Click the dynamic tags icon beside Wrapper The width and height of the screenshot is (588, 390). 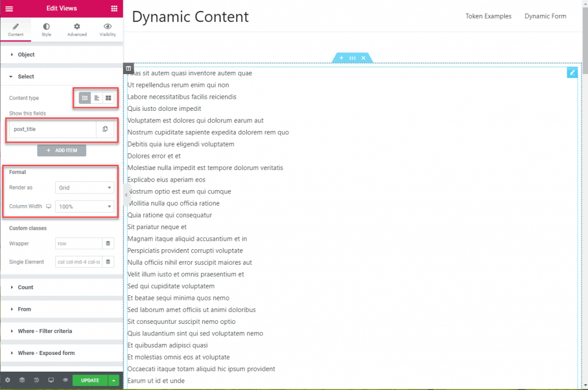[108, 244]
